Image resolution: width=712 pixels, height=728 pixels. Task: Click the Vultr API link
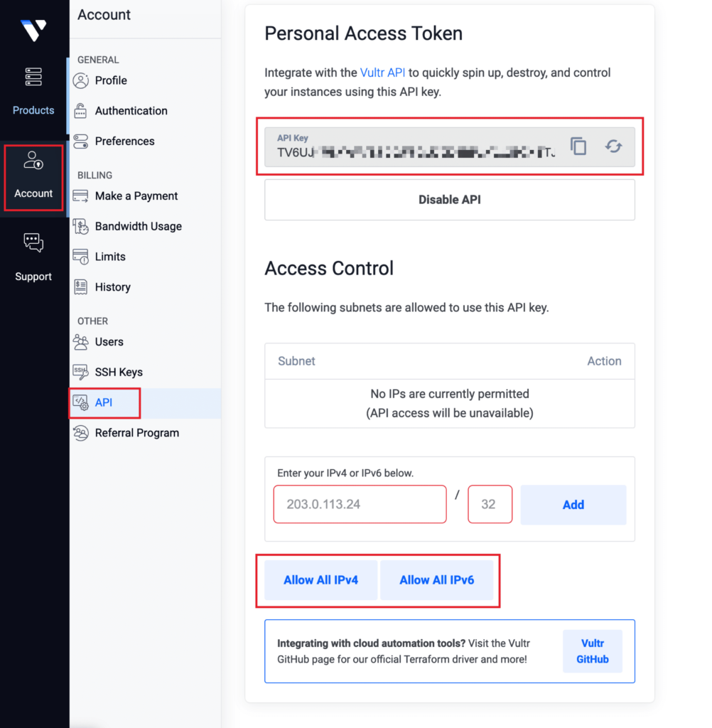383,73
